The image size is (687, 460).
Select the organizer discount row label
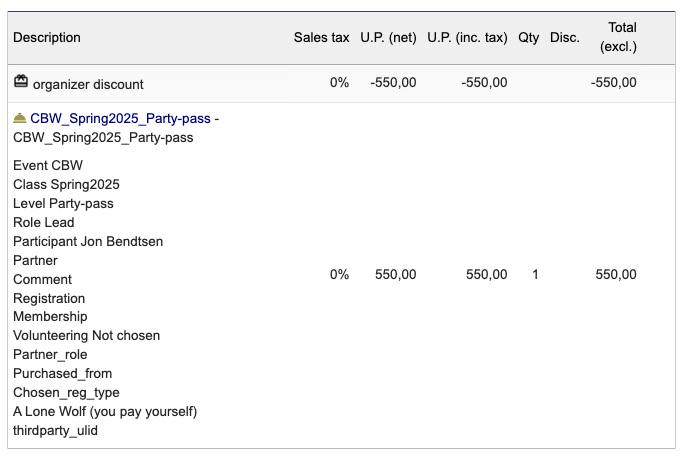tap(88, 84)
